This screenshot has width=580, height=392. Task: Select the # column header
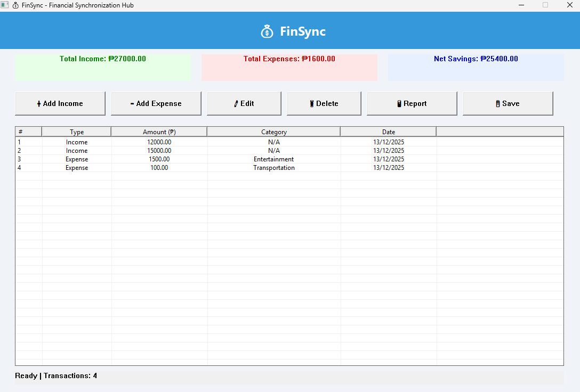[x=28, y=132]
